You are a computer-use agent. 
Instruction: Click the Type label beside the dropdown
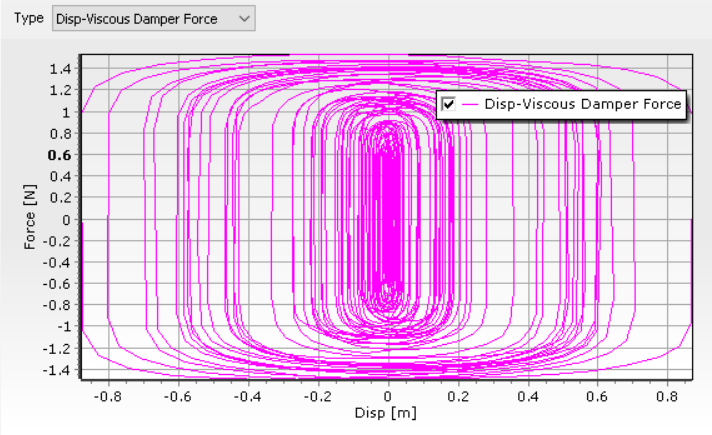[x=29, y=18]
